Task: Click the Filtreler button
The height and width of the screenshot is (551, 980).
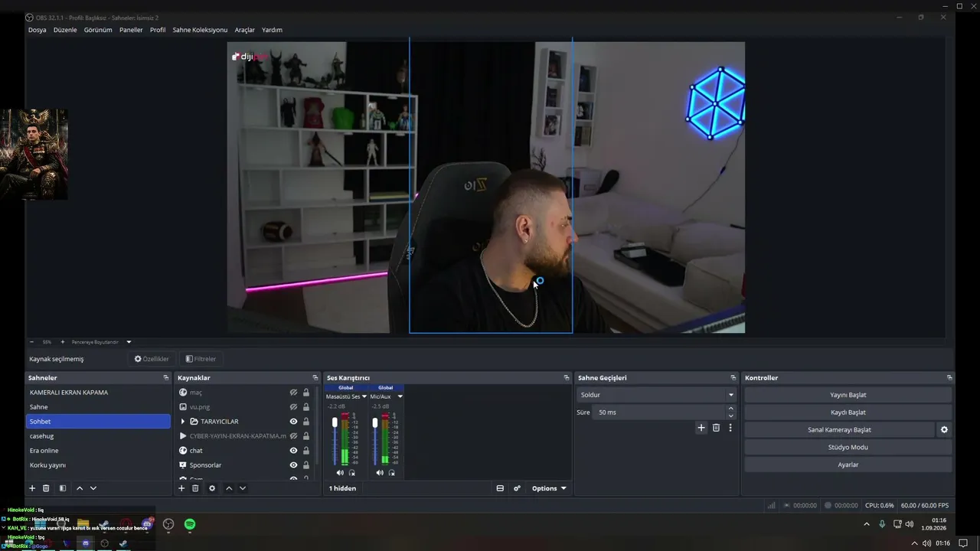Action: pyautogui.click(x=201, y=359)
